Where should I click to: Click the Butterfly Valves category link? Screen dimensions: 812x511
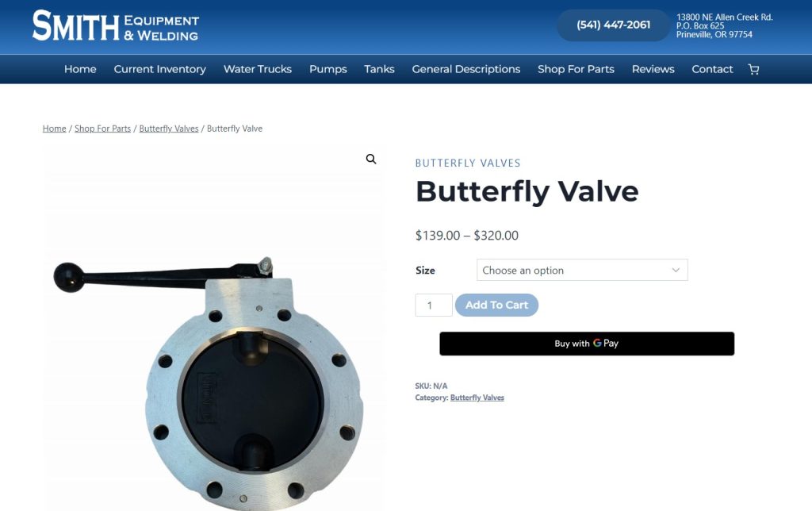coord(477,398)
